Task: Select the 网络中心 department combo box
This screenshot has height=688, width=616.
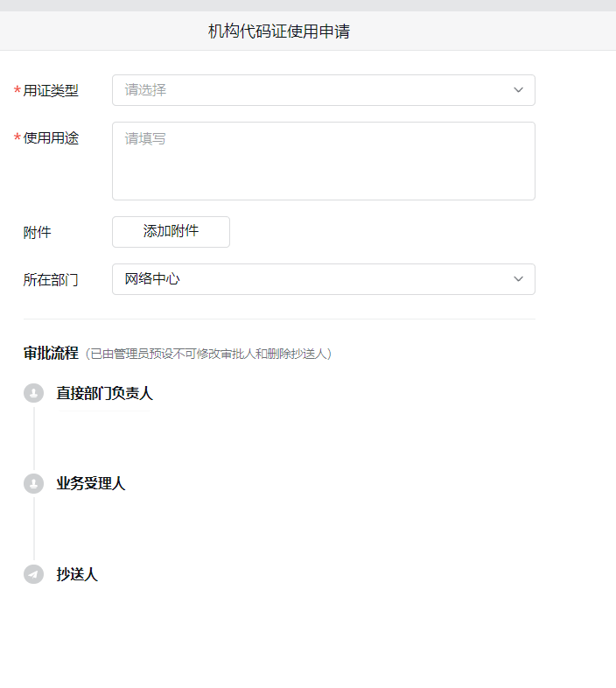Action: point(324,279)
